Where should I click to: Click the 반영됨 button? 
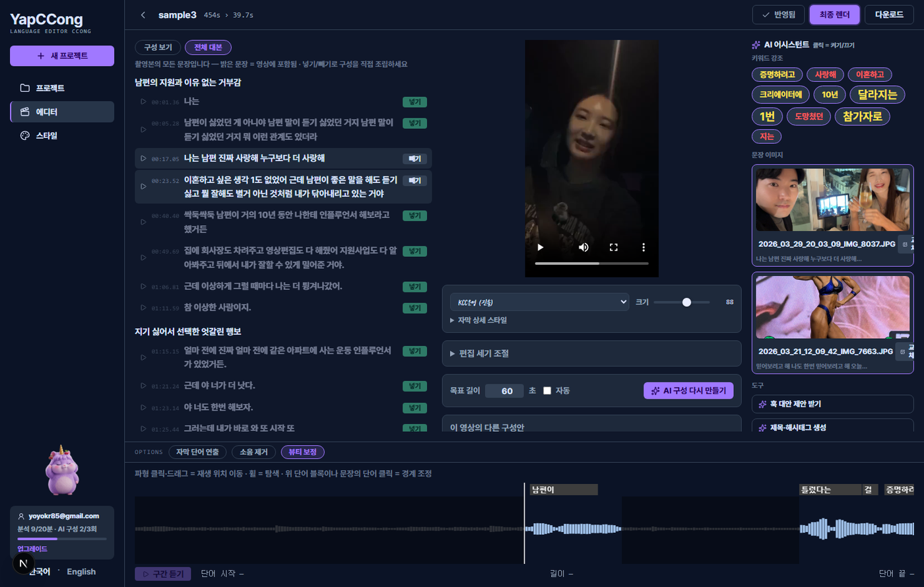pos(779,15)
